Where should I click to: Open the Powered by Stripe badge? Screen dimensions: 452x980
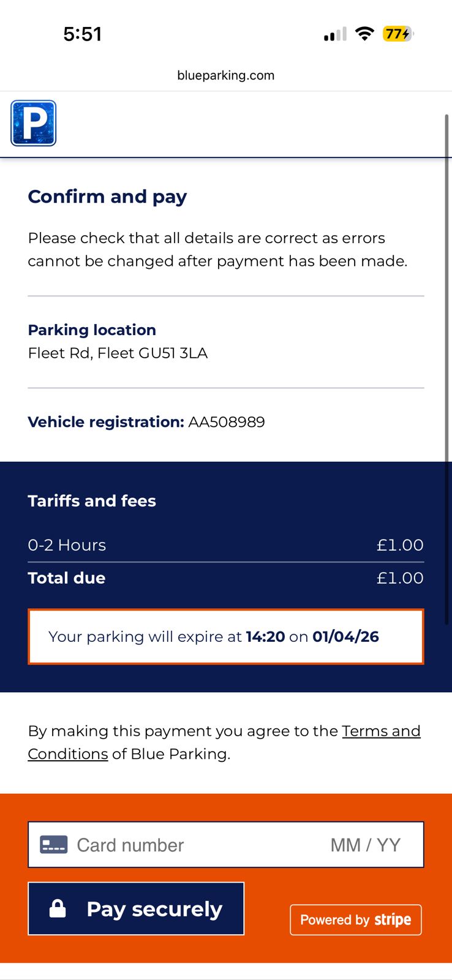[355, 919]
